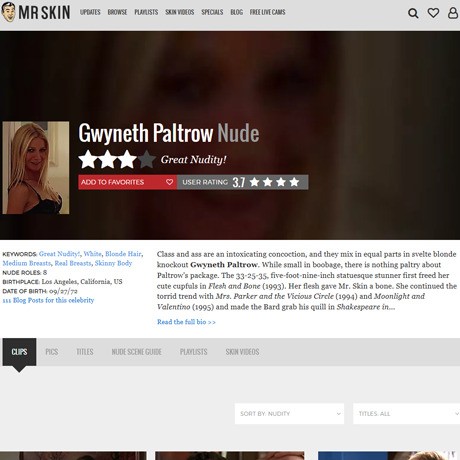Read the full bio link
This screenshot has width=460, height=460.
[x=186, y=322]
